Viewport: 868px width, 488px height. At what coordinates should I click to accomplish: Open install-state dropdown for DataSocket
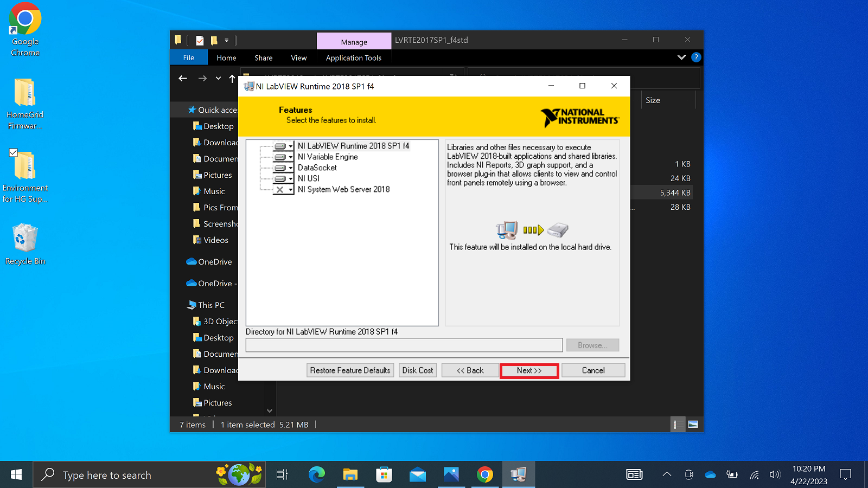coord(283,168)
